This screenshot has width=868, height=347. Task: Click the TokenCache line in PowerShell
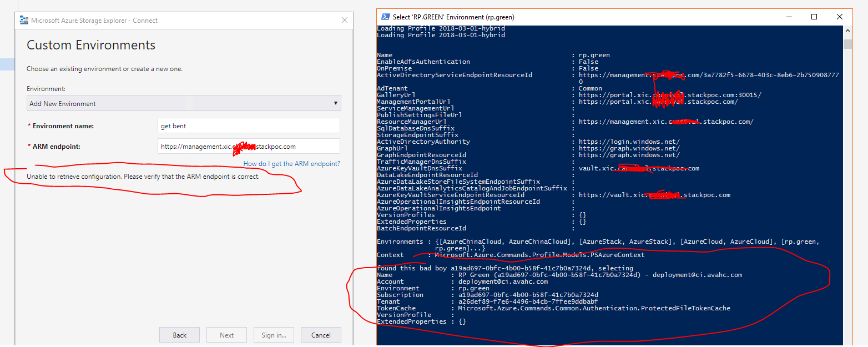553,308
